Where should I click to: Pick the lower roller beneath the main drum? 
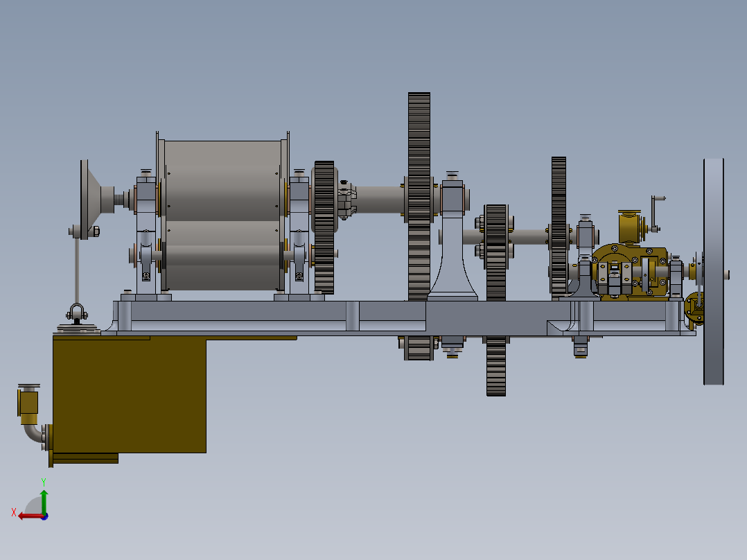point(222,256)
